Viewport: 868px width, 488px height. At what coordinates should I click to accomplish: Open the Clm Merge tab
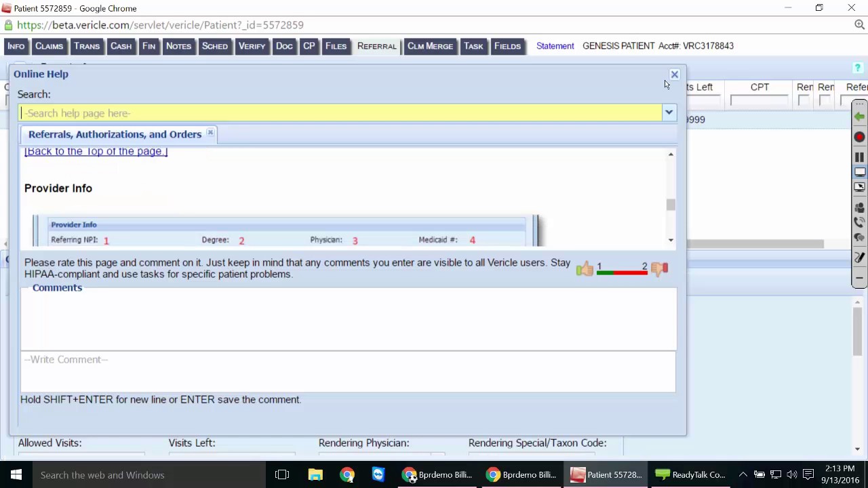[x=430, y=46]
